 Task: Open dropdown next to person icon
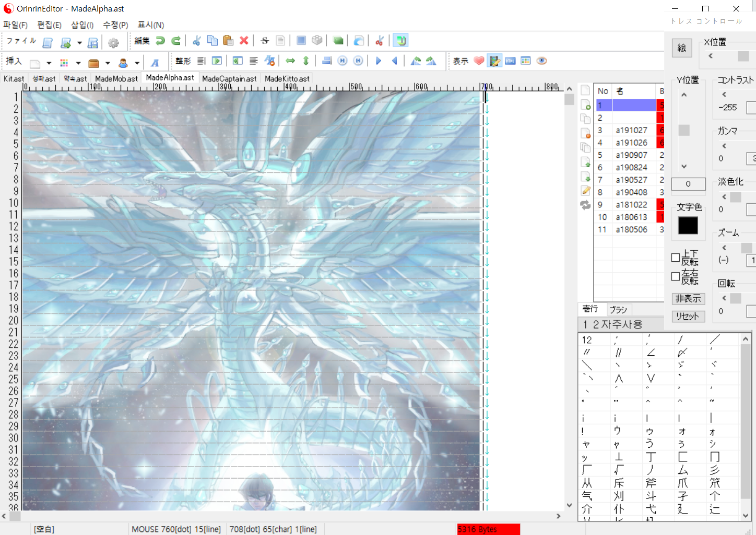coord(137,63)
